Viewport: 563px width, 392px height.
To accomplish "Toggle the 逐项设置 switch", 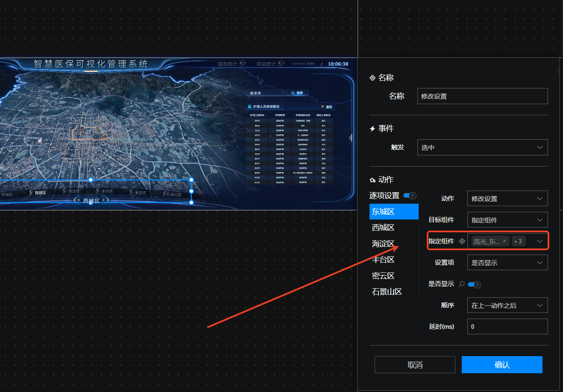I will tap(410, 196).
